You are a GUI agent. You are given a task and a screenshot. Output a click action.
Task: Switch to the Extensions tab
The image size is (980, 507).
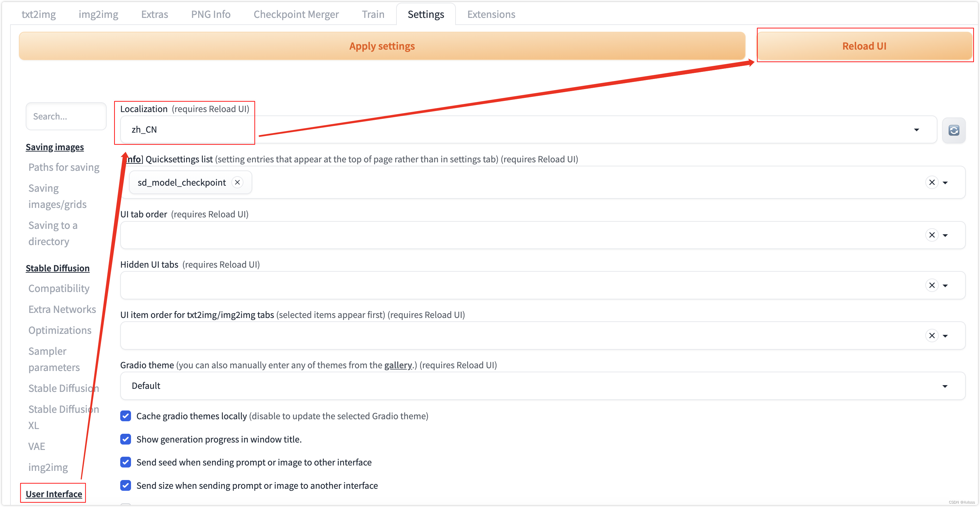[491, 14]
